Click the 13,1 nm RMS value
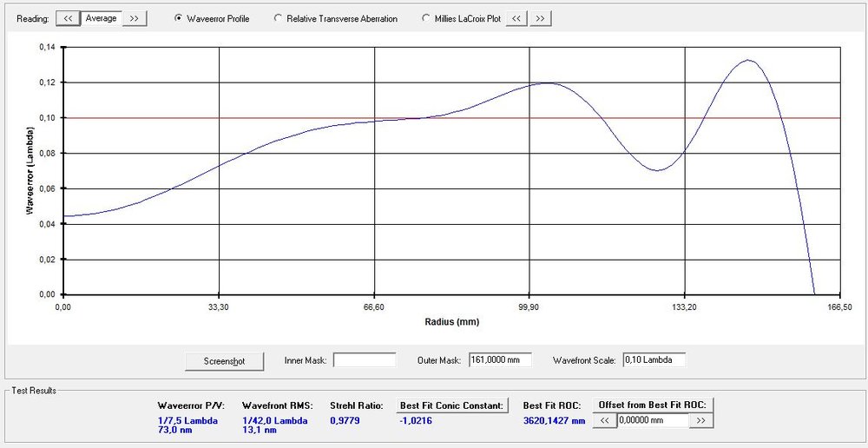Screen dimensions: 868x448 pos(259,430)
